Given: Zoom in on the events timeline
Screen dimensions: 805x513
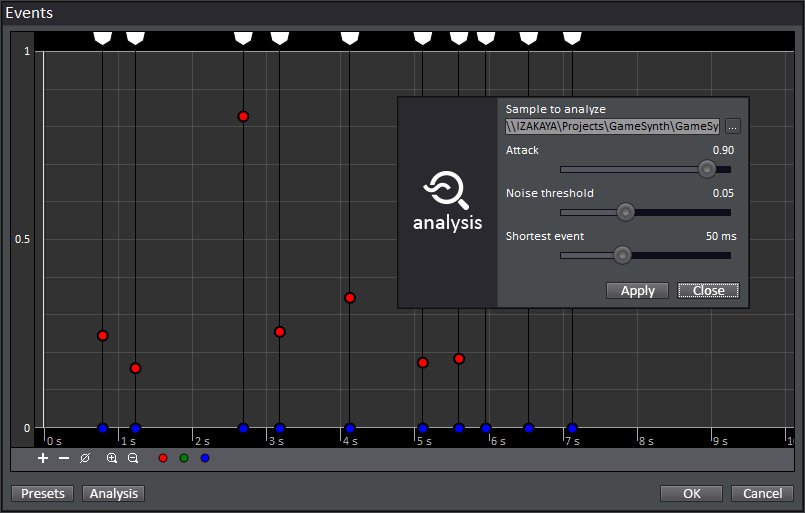Looking at the screenshot, I should pyautogui.click(x=111, y=458).
